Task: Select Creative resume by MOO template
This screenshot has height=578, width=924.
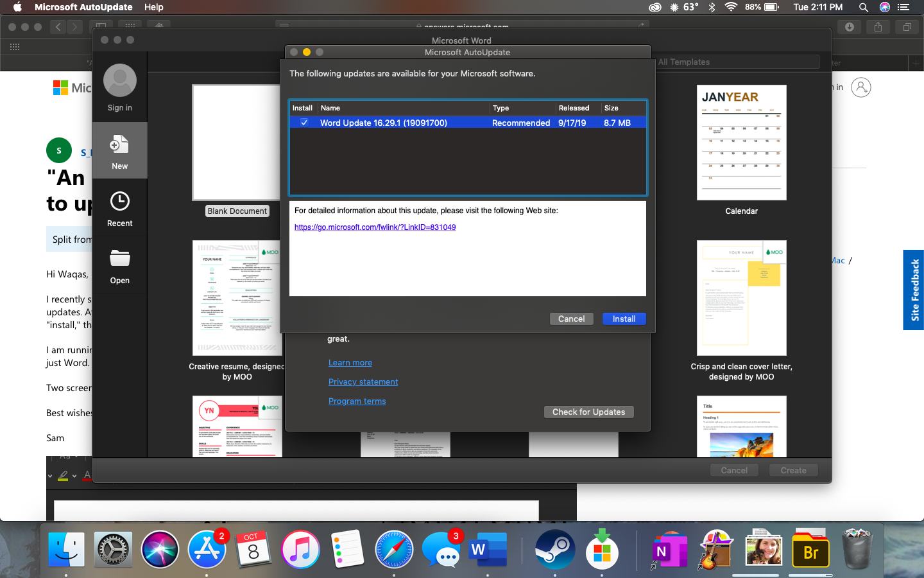Action: (x=237, y=298)
